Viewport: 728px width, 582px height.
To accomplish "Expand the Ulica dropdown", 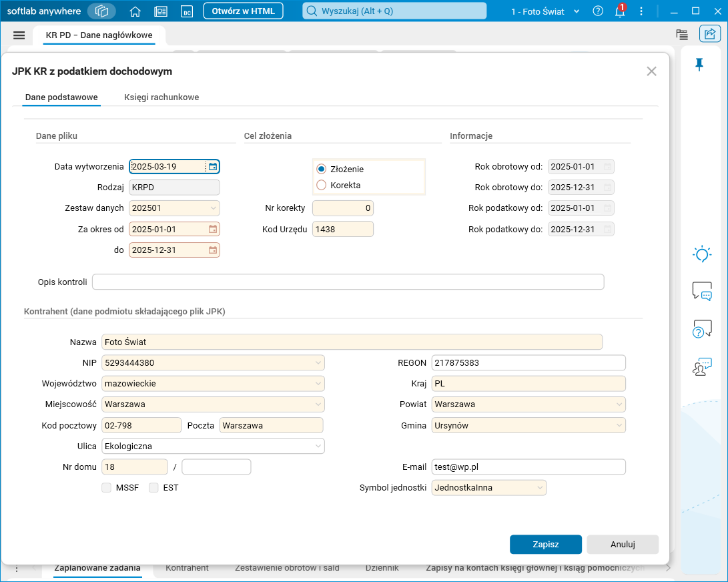I will (x=318, y=447).
